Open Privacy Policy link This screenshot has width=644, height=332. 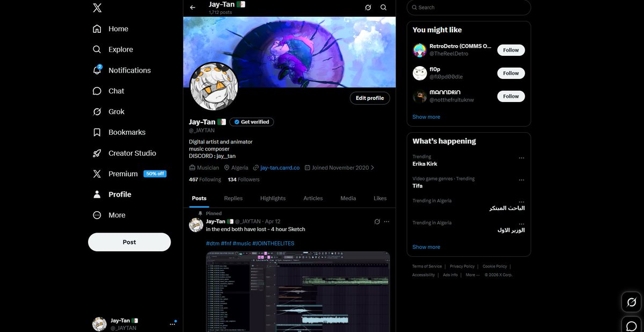click(x=462, y=266)
